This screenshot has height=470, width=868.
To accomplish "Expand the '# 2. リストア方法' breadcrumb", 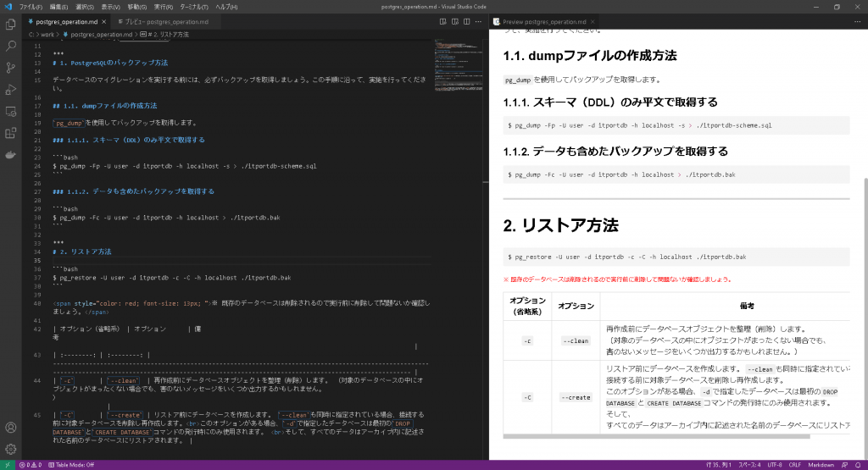I will [x=165, y=34].
